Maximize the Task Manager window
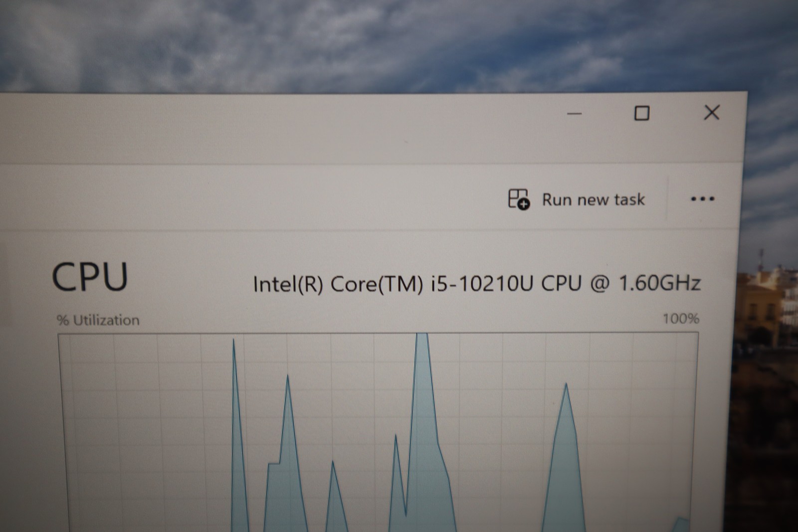 pyautogui.click(x=641, y=113)
